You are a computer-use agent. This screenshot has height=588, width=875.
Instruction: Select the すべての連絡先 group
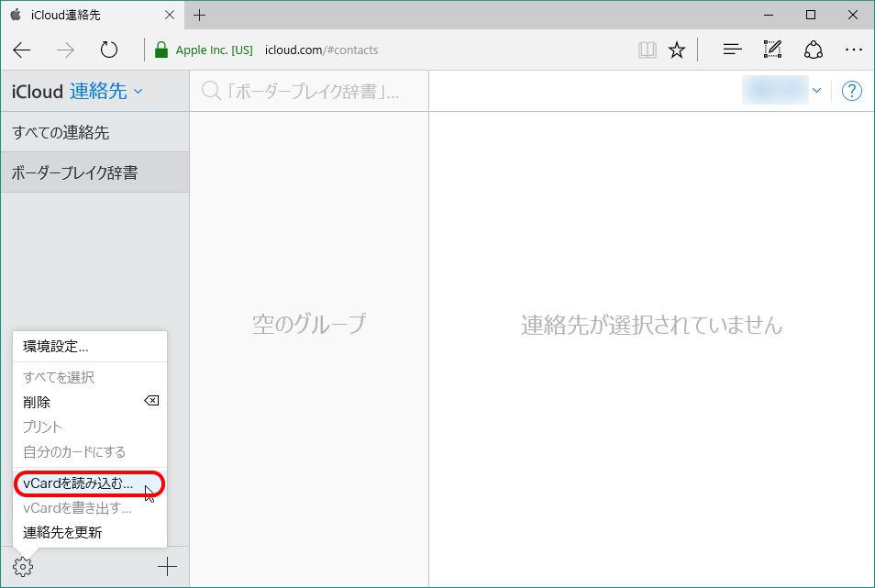pos(94,132)
